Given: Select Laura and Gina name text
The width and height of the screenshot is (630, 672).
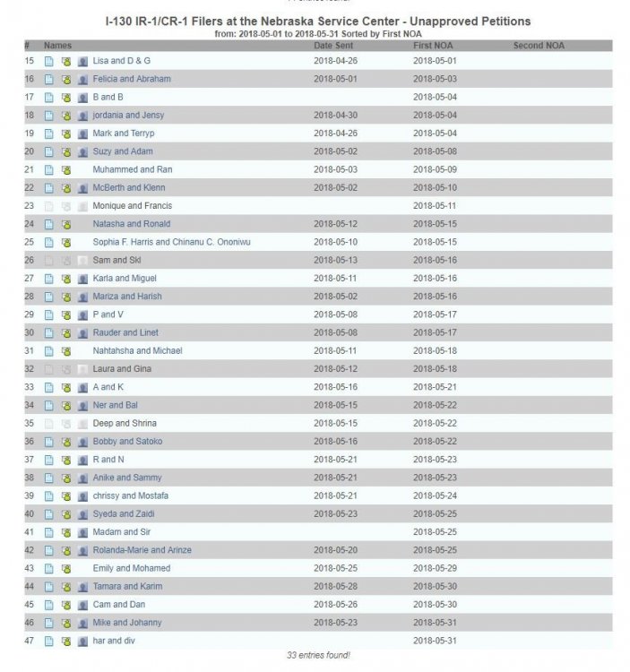Looking at the screenshot, I should pos(122,368).
